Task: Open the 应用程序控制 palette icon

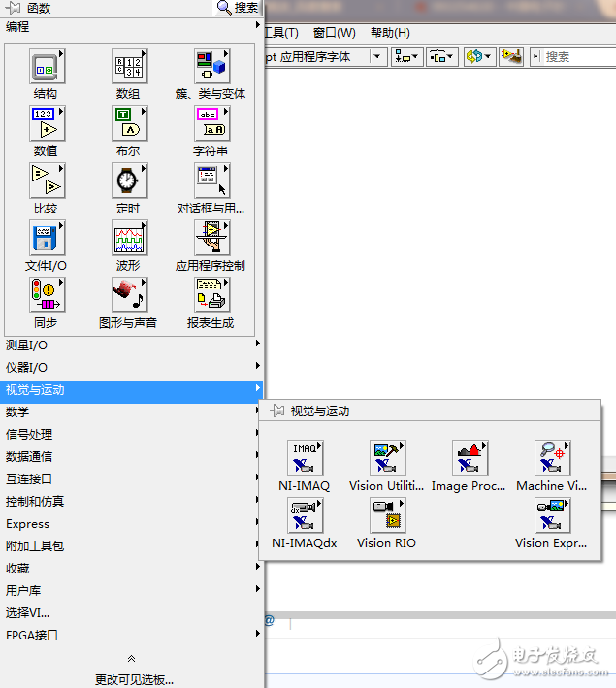Action: point(211,238)
